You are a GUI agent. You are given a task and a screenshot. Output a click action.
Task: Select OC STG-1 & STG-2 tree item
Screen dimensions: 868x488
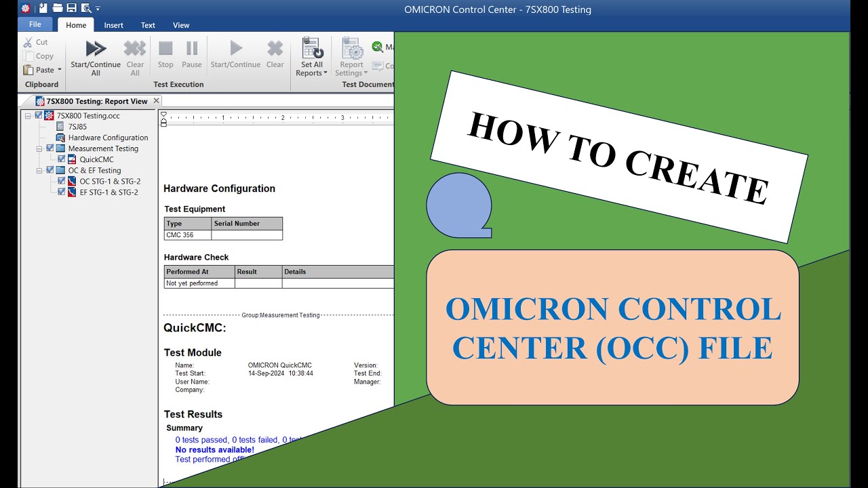tap(110, 181)
